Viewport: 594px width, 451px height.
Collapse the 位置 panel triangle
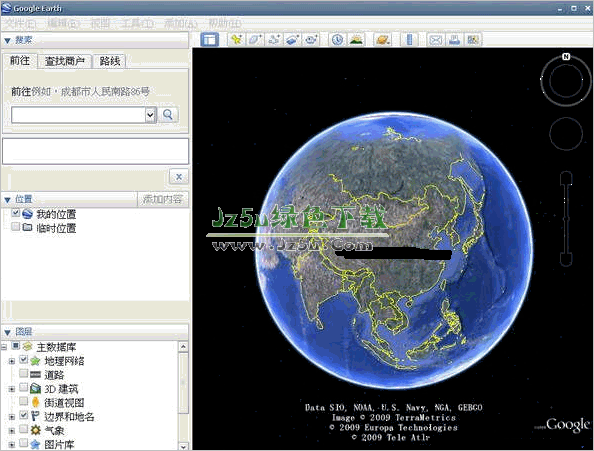pyautogui.click(x=7, y=200)
